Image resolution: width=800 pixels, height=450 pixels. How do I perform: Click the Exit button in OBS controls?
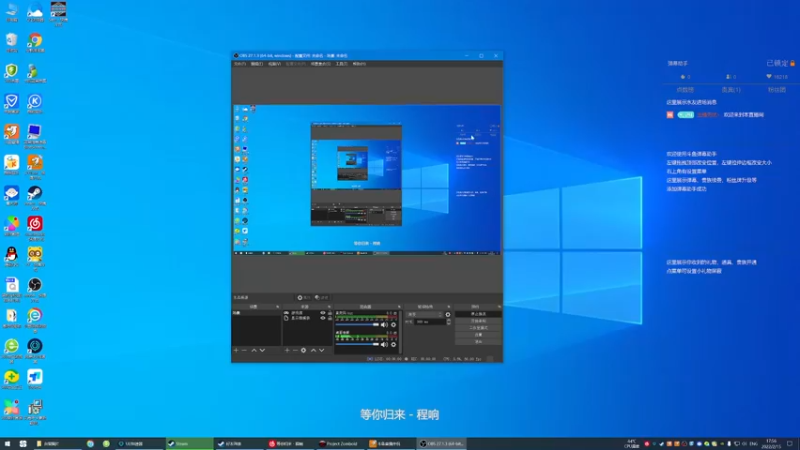[x=478, y=341]
